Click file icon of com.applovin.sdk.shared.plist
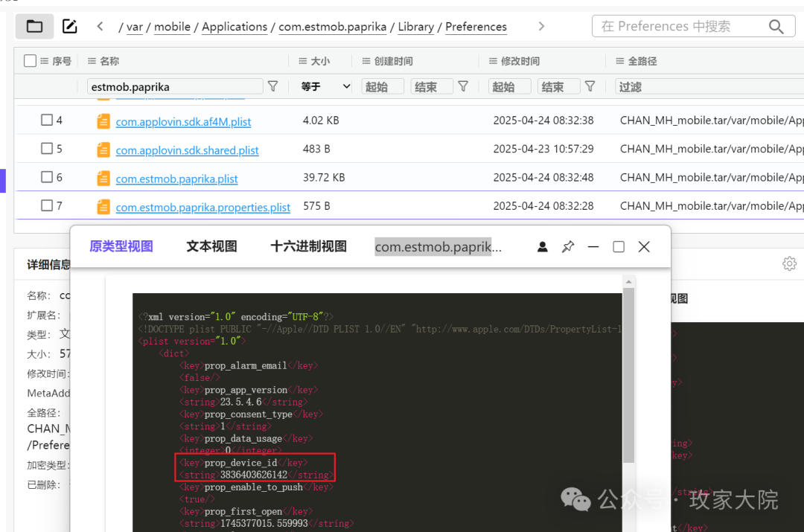Viewport: 804px width, 532px height. point(103,150)
